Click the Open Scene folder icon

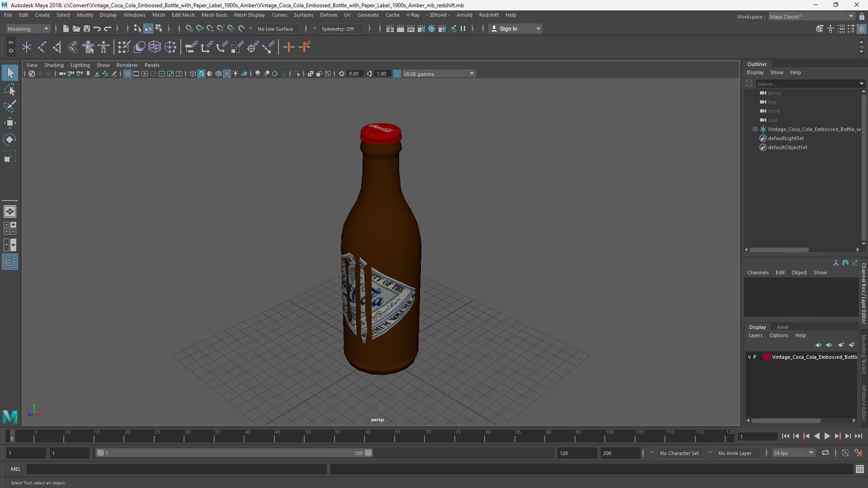(76, 28)
